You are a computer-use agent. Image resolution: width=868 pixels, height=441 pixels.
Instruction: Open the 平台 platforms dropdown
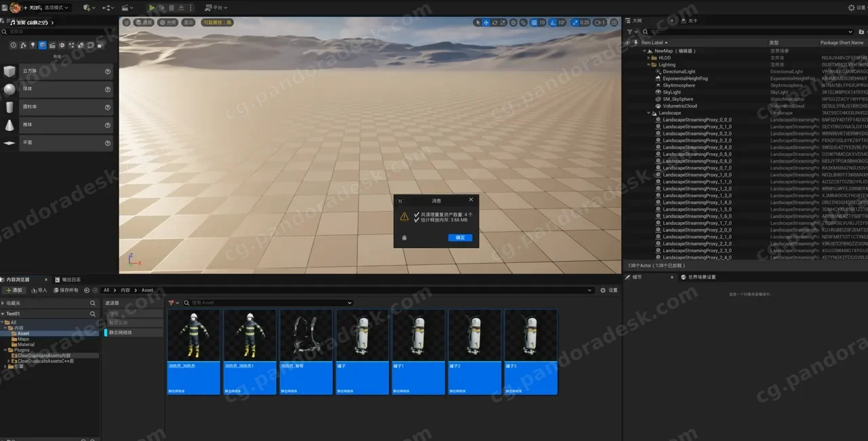pos(216,7)
